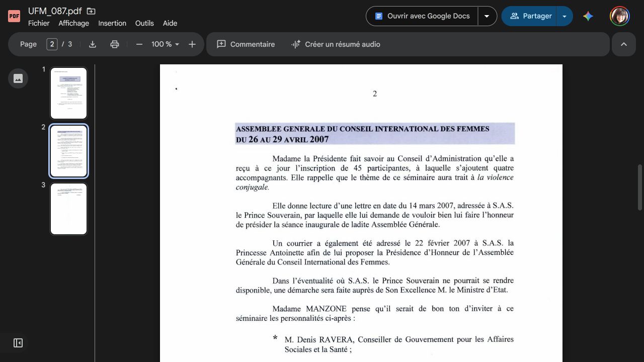Click the print icon
Image resolution: width=644 pixels, height=362 pixels.
click(115, 44)
